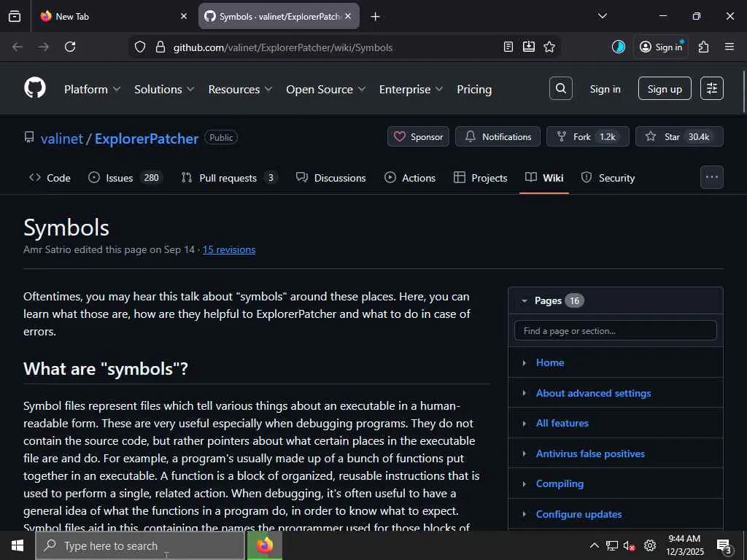Expand the Resources menu
The height and width of the screenshot is (560, 747).
(x=241, y=89)
